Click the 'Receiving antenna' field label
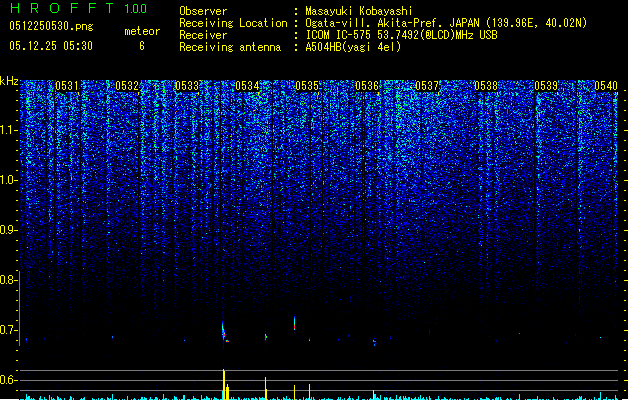Image resolution: width=629 pixels, height=400 pixels. pos(230,47)
